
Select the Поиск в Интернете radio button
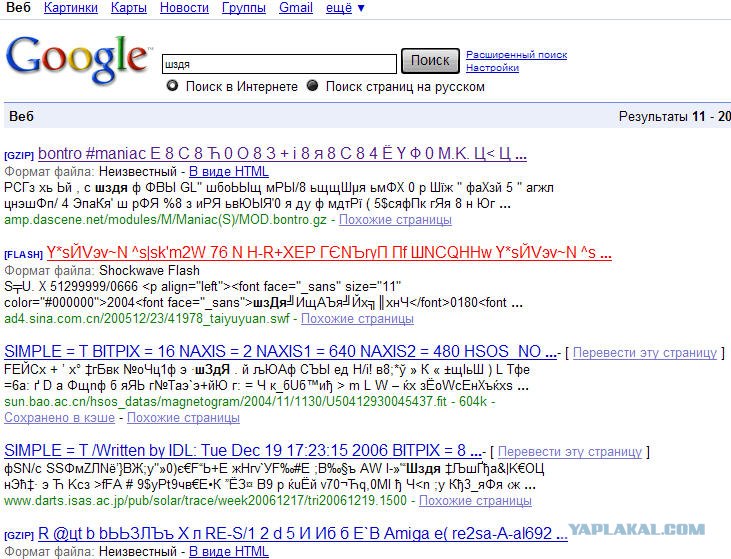click(172, 86)
